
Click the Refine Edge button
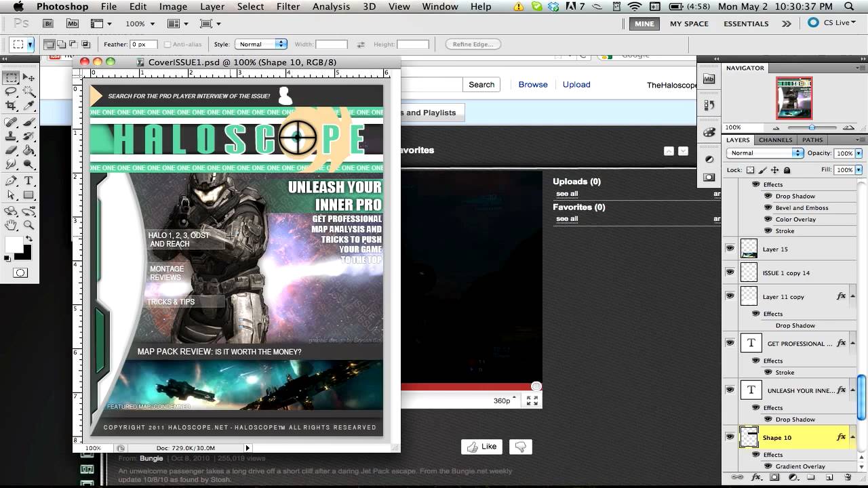(x=473, y=44)
